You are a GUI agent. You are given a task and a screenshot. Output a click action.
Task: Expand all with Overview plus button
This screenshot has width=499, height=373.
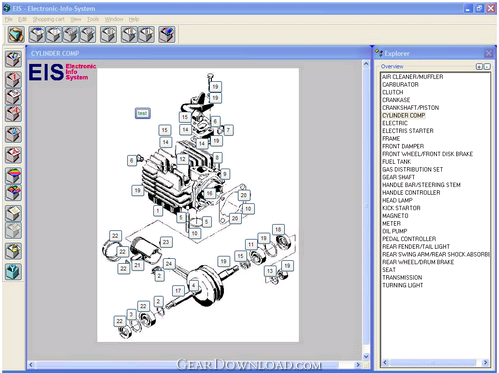coord(479,67)
